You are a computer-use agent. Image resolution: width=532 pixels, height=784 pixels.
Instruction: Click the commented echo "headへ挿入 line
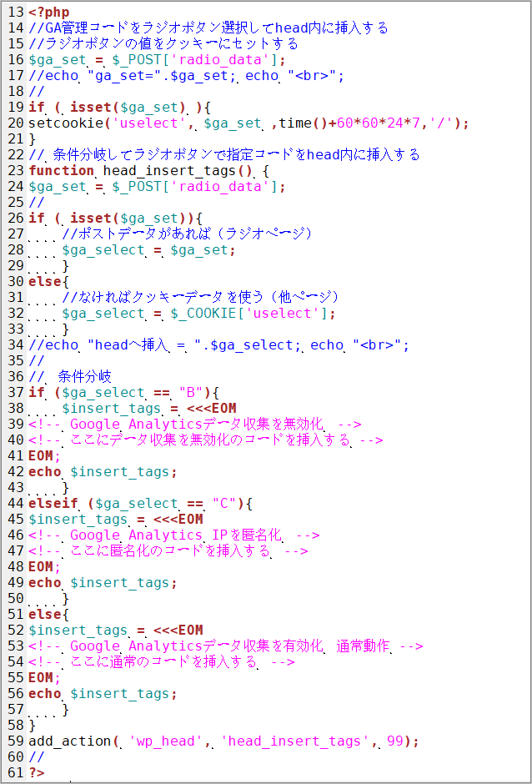[x=219, y=345]
